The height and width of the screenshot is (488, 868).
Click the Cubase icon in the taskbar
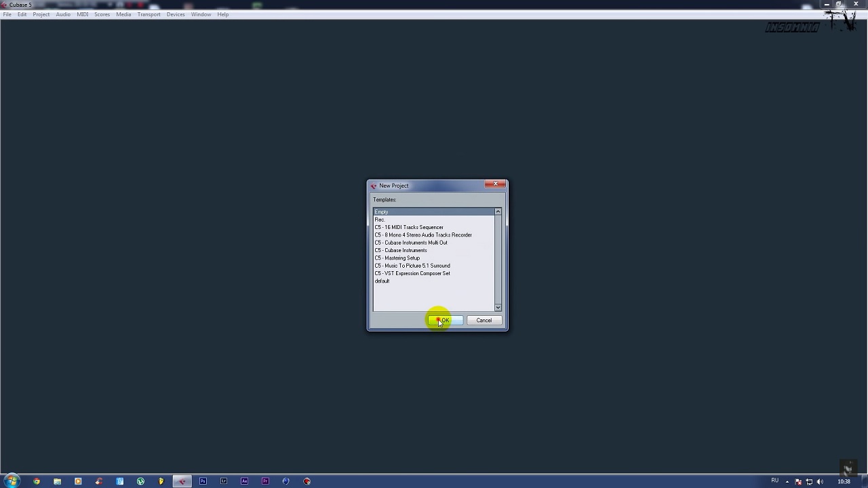(x=182, y=481)
